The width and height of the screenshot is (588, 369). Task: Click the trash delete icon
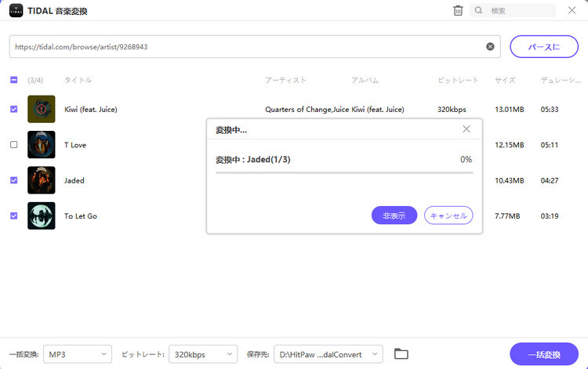(x=458, y=10)
